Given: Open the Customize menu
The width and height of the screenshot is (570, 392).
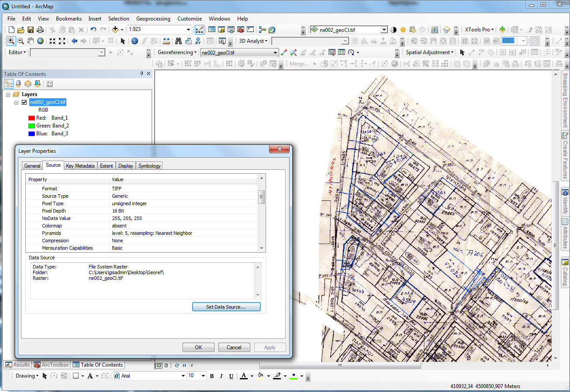Looking at the screenshot, I should point(189,18).
